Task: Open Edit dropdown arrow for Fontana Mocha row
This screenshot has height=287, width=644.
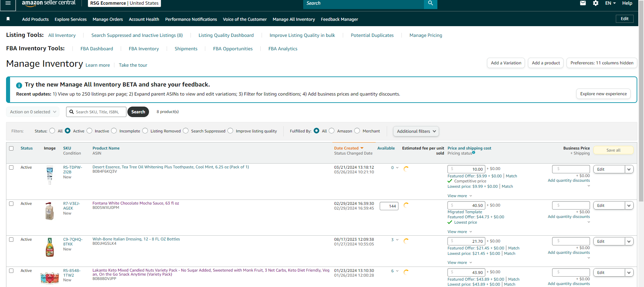Action: [x=629, y=206]
